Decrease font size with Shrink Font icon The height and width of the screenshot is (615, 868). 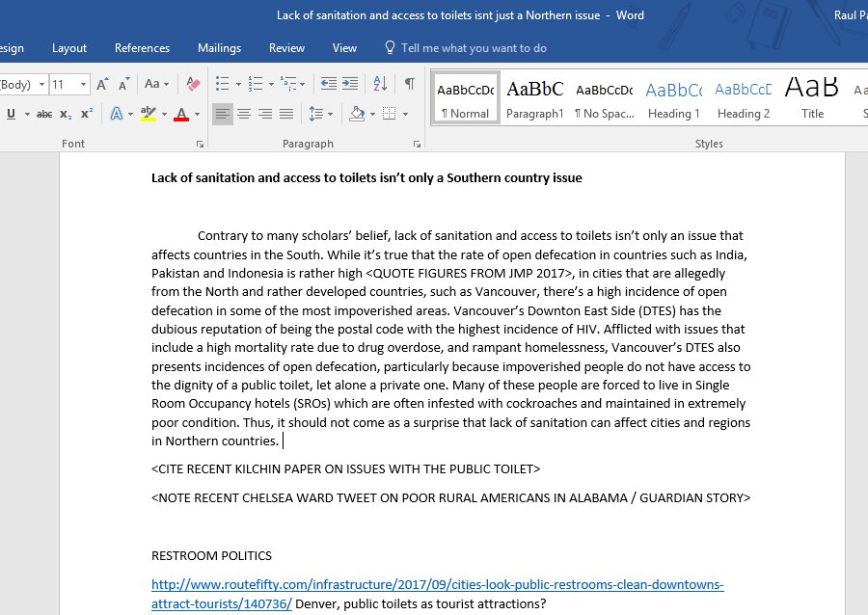124,84
